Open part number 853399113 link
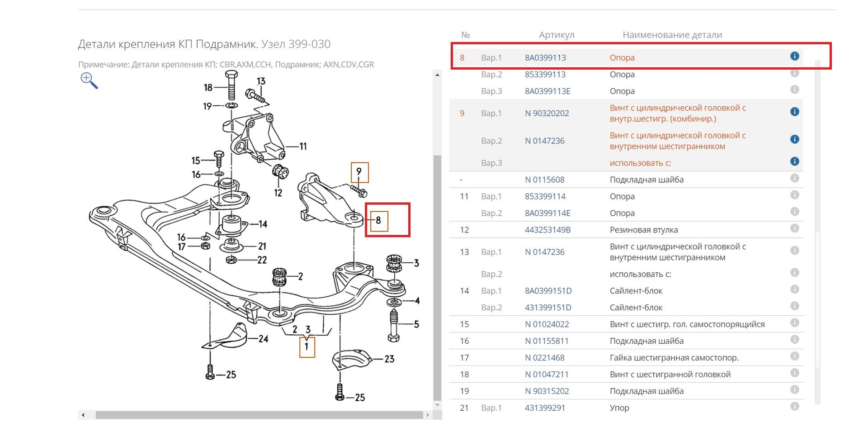Viewport: 868px width, 422px height. (x=545, y=75)
